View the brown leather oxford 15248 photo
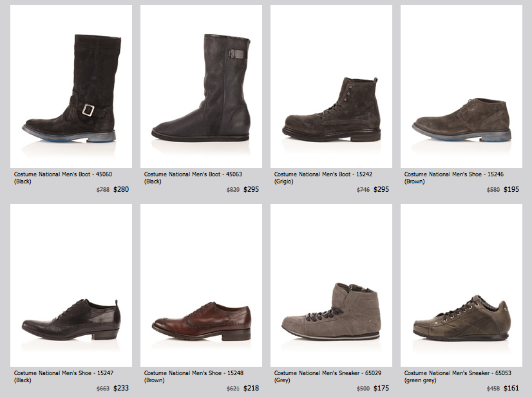 (x=201, y=285)
